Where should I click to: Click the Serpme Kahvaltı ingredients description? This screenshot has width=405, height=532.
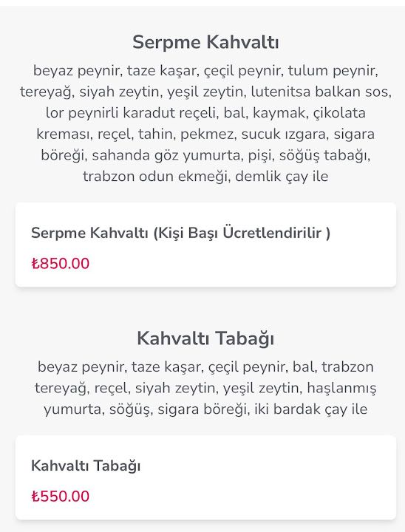click(x=205, y=123)
